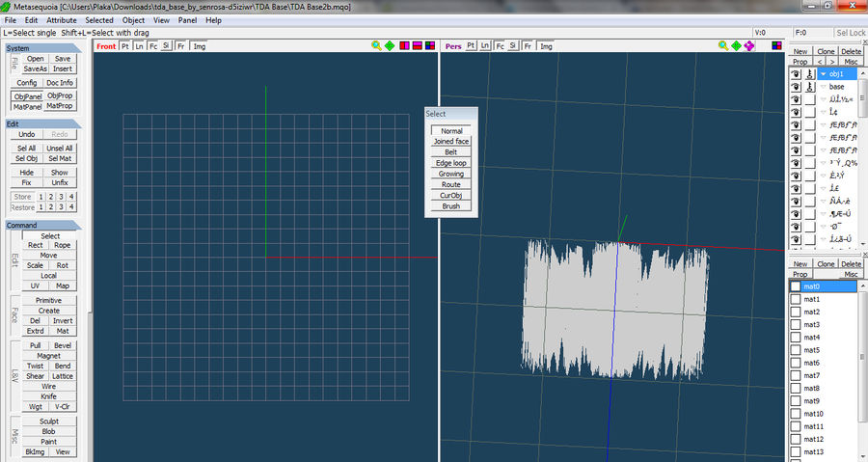The width and height of the screenshot is (868, 462).
Task: Collapse the Command panel header
Action: tap(43, 225)
